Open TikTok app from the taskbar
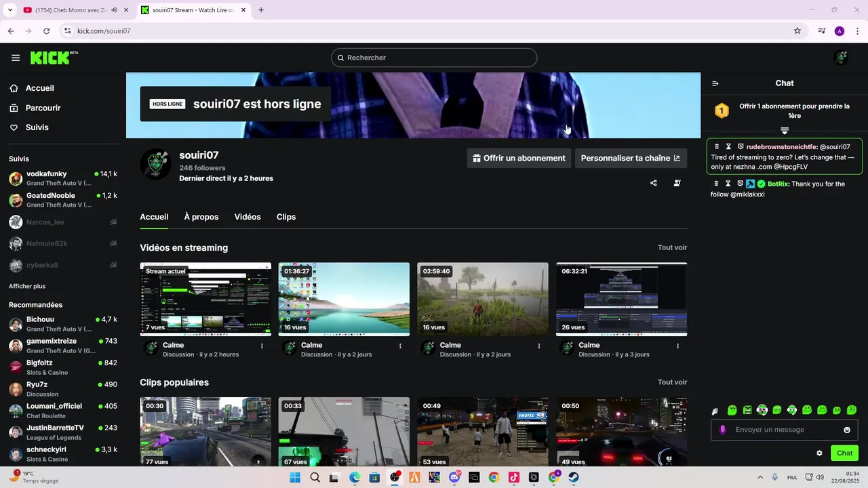This screenshot has width=868, height=488. coord(514,477)
